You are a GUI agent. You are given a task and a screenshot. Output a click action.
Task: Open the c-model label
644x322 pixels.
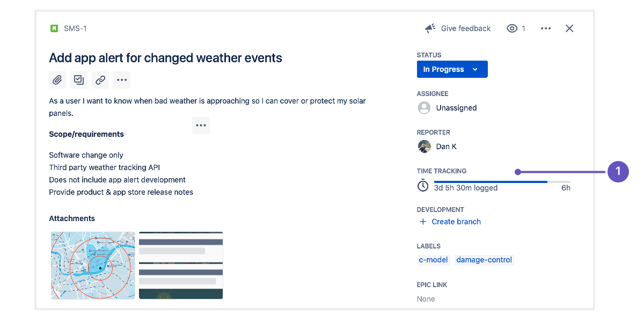click(x=433, y=260)
